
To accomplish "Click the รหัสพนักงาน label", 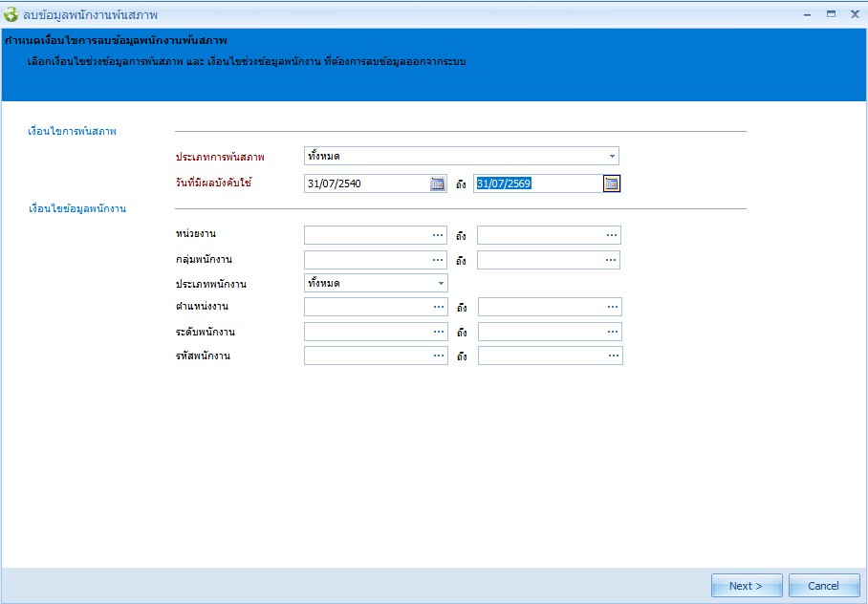I will coord(203,356).
